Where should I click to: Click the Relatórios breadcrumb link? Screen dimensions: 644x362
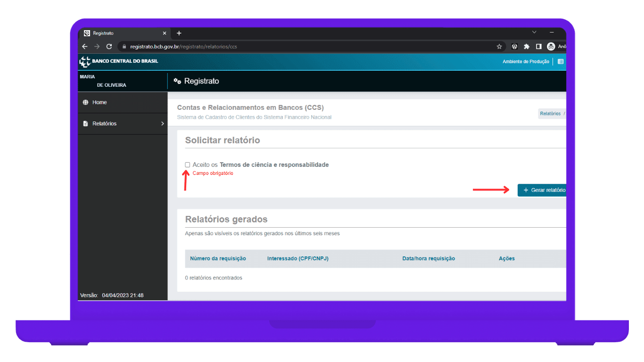tap(550, 114)
